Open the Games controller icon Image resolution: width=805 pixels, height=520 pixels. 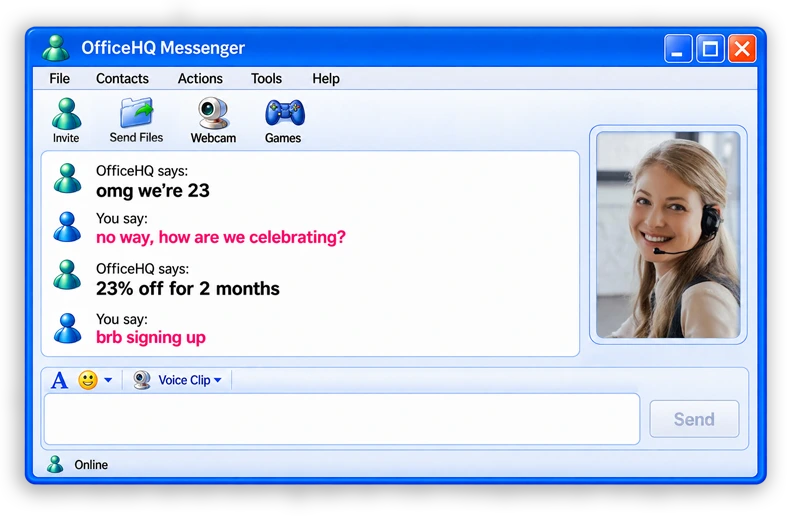coord(285,113)
